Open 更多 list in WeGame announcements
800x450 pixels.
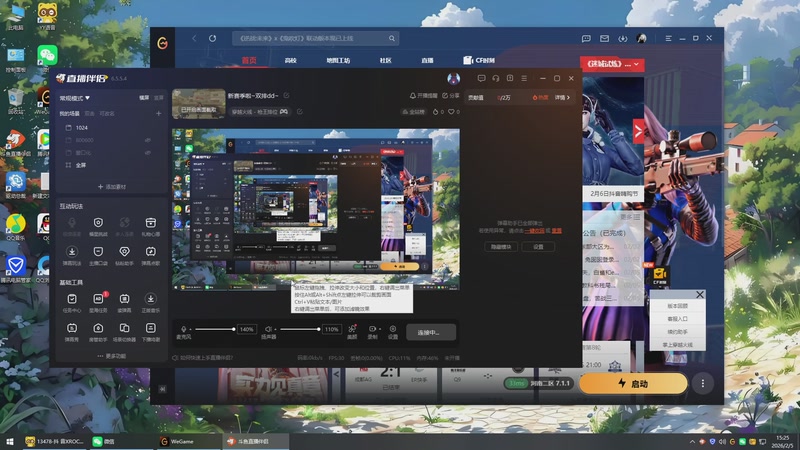tap(630, 217)
